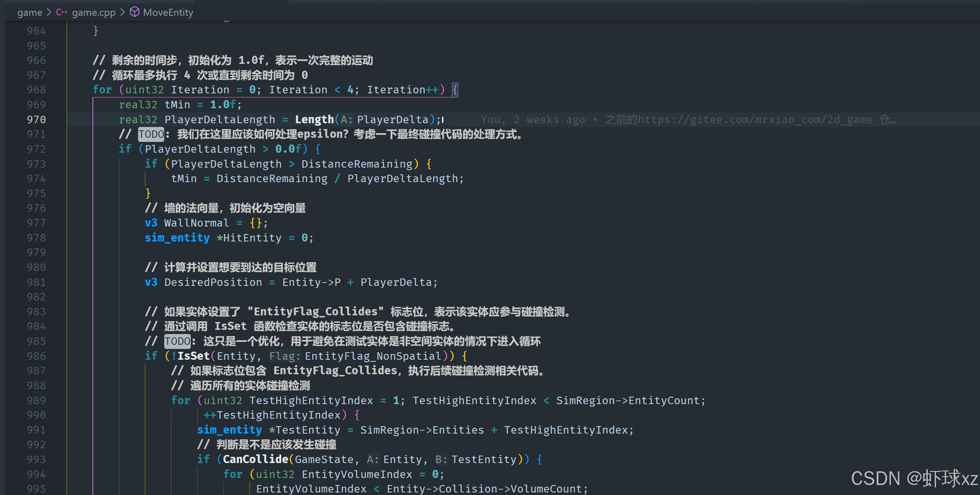Click 'GameState' argument on line 993

[324, 459]
